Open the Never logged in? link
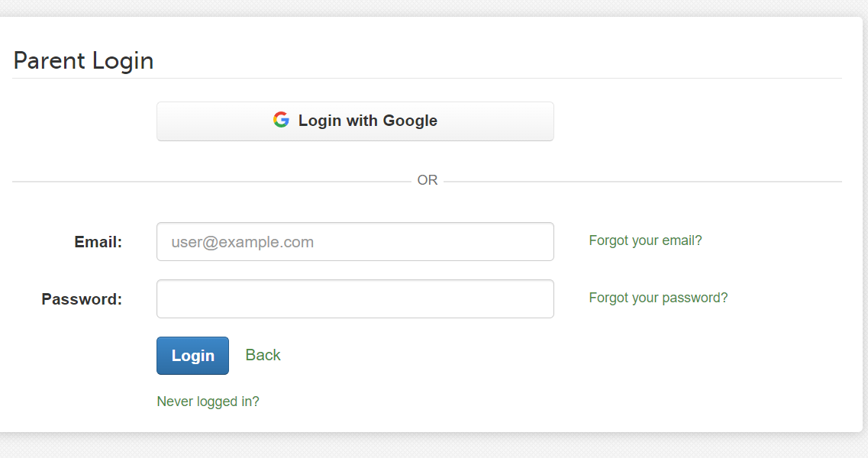868x458 pixels. (x=208, y=402)
